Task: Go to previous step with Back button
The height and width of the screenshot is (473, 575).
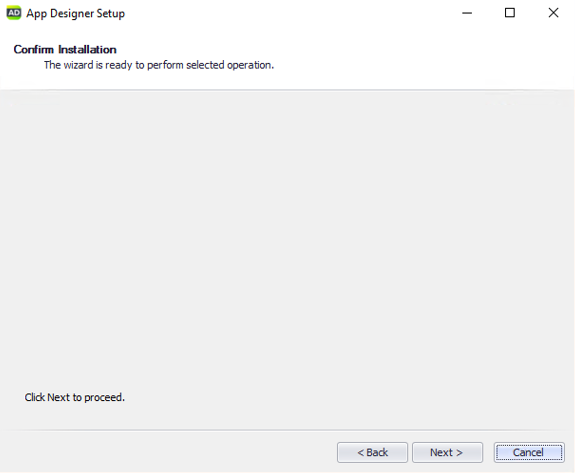Action: pos(372,452)
